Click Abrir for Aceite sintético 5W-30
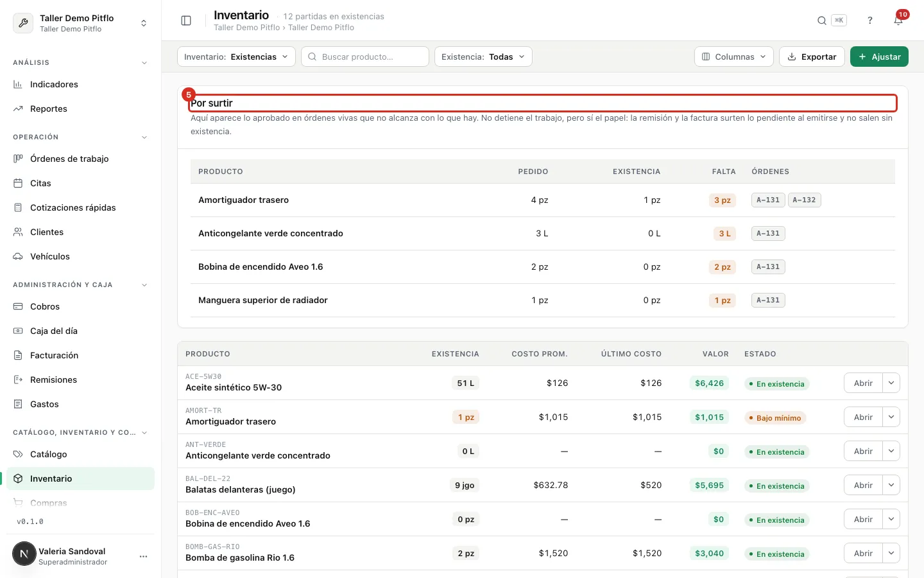Screen dimensions: 924x578 point(863,383)
